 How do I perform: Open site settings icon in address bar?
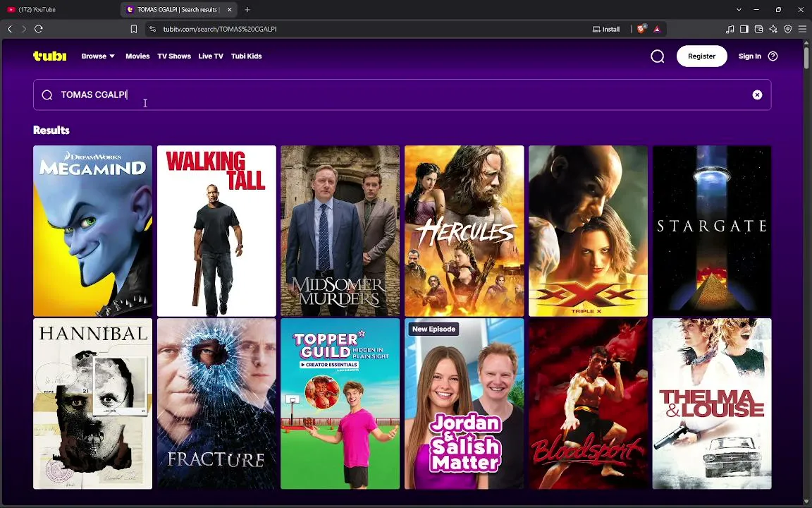click(152, 29)
